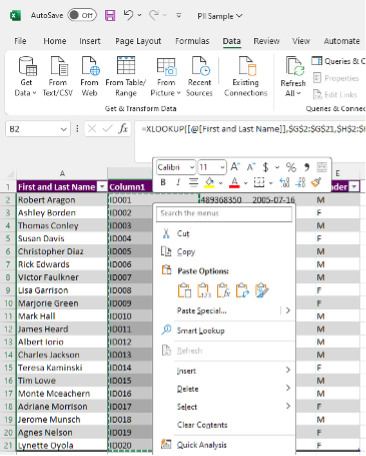The image size is (366, 456).
Task: Toggle bold in the mini toolbar
Action: [x=163, y=182]
